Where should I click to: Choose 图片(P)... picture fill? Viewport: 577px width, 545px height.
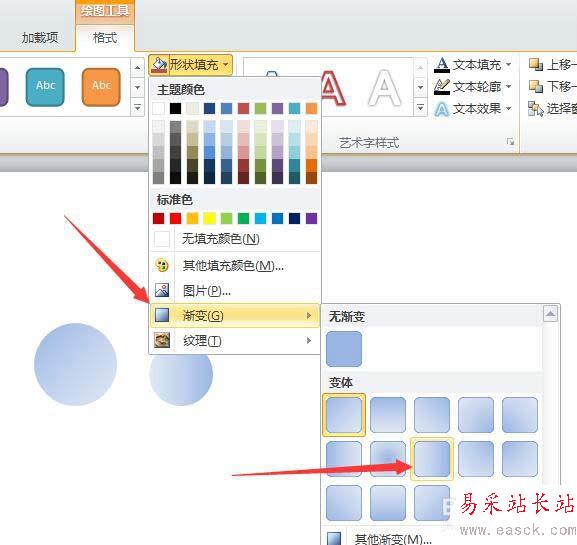235,291
